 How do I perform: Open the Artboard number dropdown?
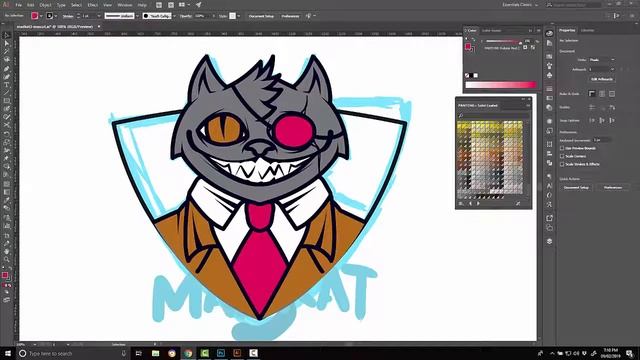602,69
